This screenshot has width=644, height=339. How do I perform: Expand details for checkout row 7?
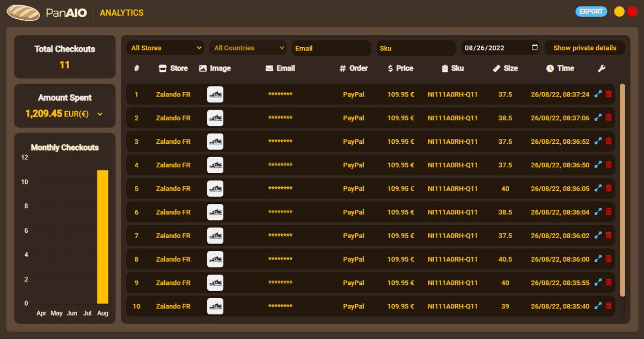click(x=598, y=236)
